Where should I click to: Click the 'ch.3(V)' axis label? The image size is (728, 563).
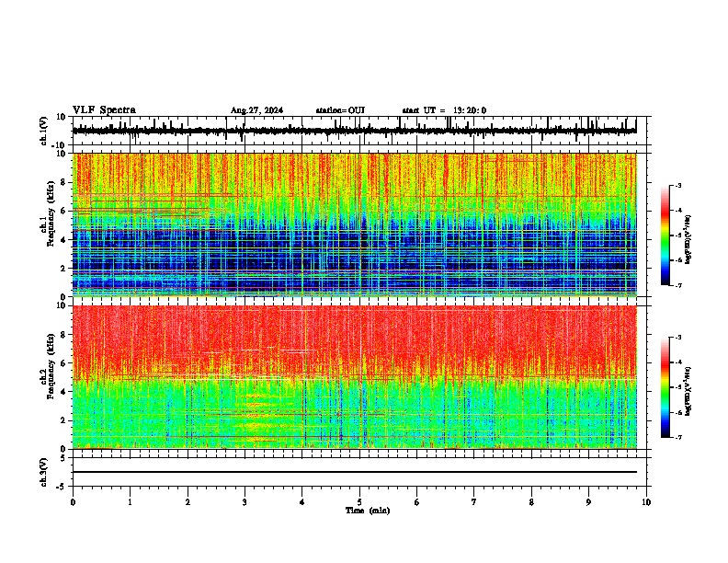click(45, 472)
